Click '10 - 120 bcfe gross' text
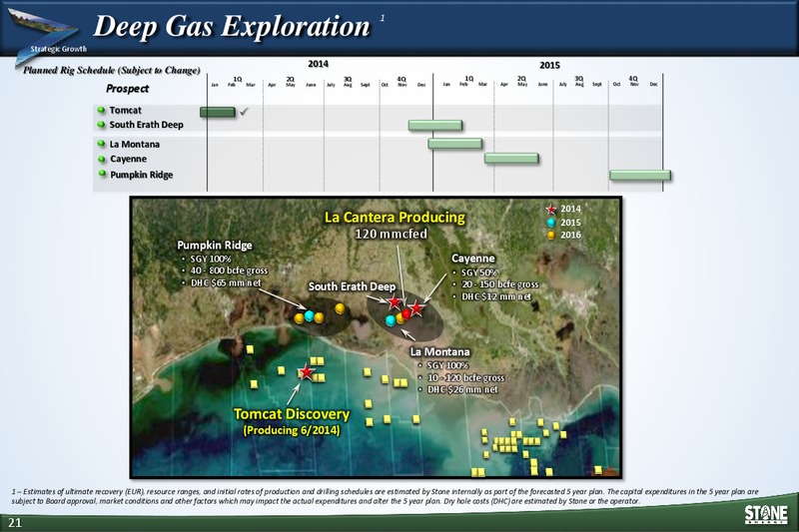This screenshot has width=799, height=532. (x=465, y=377)
